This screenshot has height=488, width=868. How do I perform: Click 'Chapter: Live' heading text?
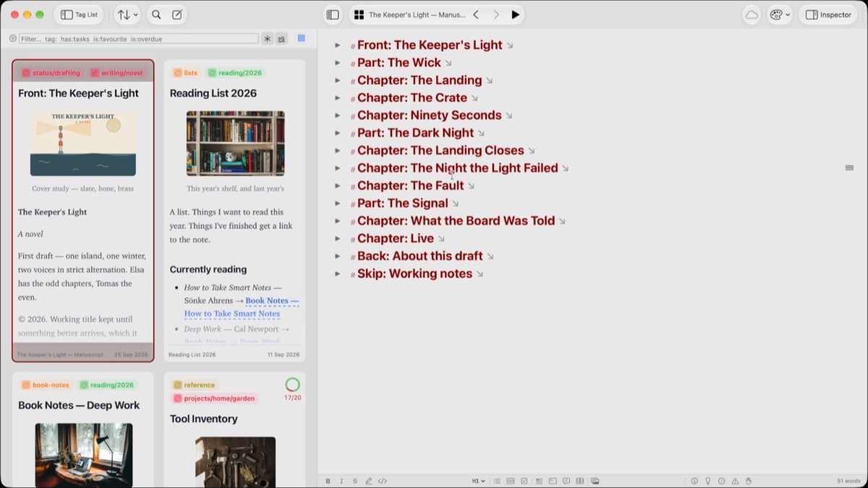pos(396,239)
